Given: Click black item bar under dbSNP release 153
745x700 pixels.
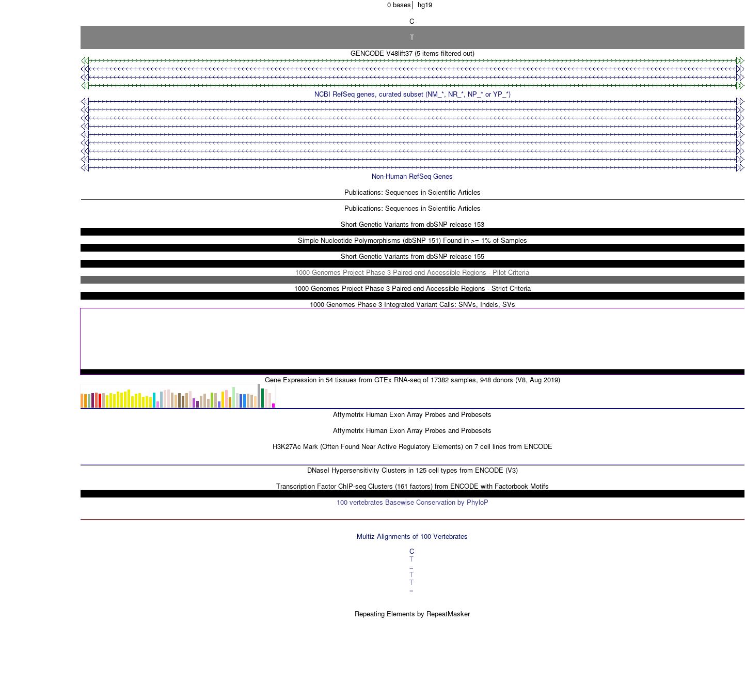Looking at the screenshot, I should [x=412, y=232].
